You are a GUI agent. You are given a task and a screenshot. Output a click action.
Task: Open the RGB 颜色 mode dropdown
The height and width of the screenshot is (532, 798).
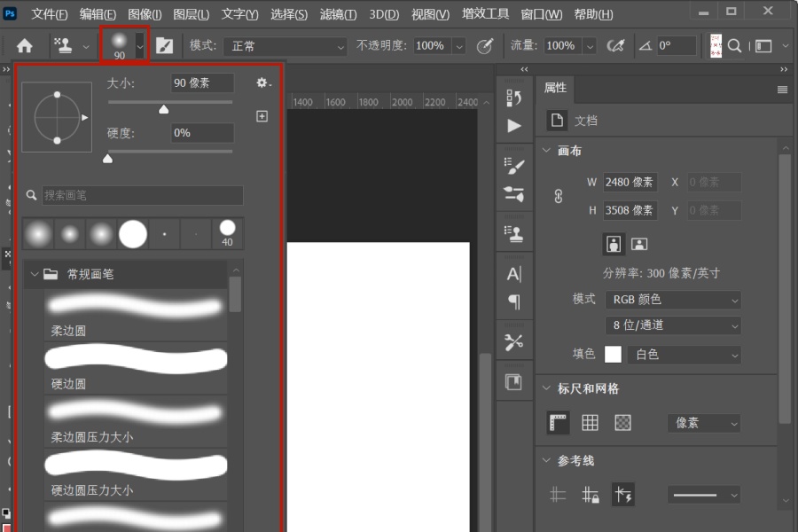(673, 300)
